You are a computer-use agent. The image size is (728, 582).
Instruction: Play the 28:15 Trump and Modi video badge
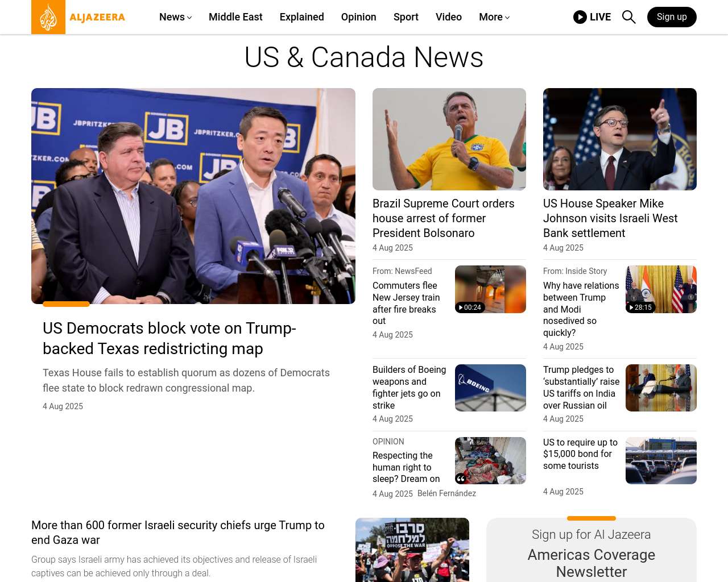[640, 307]
